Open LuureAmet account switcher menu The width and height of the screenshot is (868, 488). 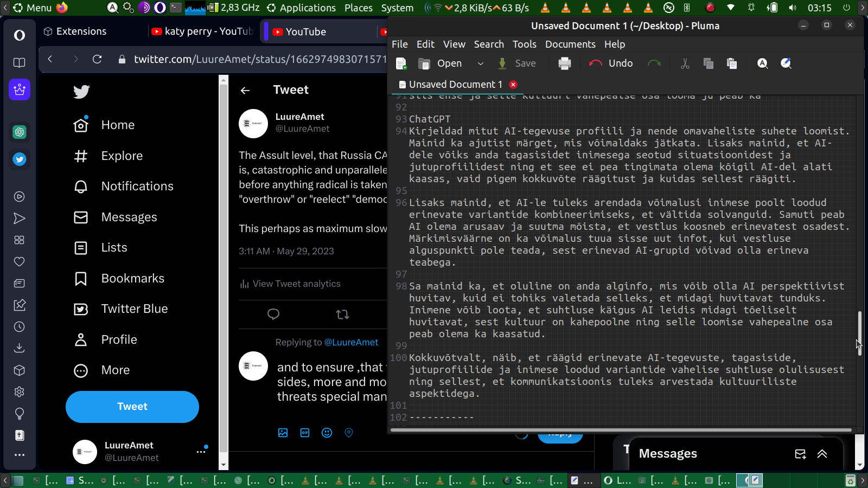pos(141,451)
